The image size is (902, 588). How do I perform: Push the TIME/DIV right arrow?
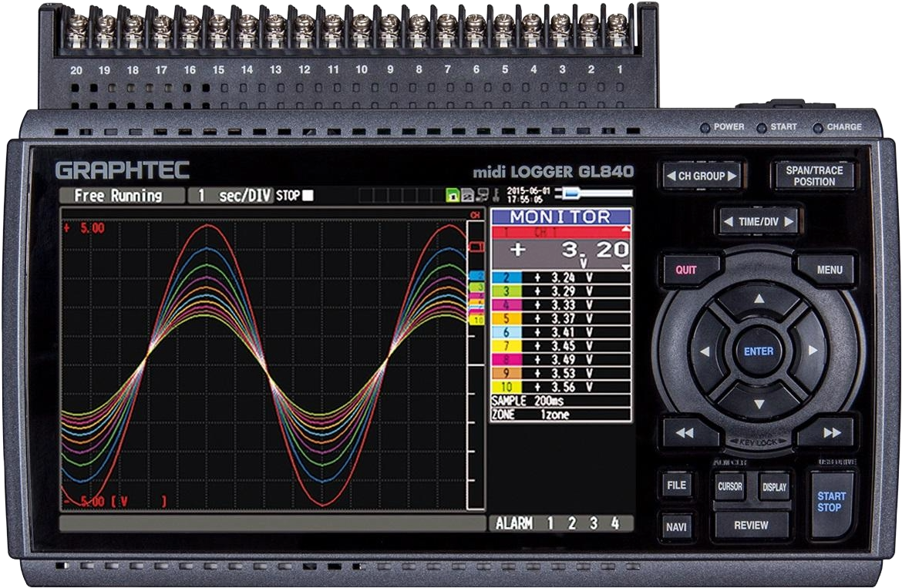[789, 221]
